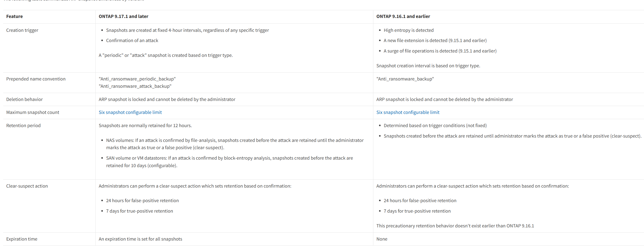
Task: Select the Expiration time row label
Action: click(22, 239)
